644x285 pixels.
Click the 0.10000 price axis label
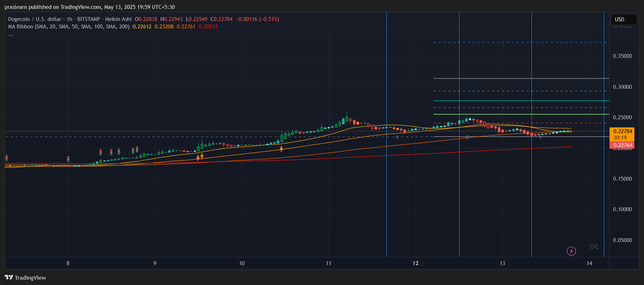622,209
